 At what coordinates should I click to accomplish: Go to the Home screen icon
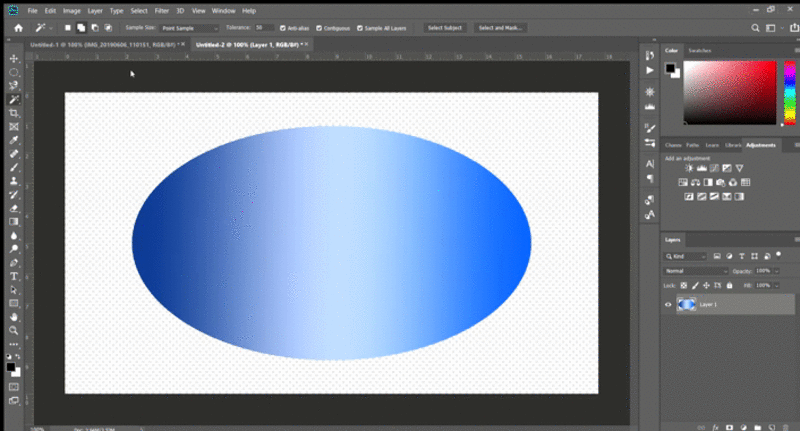pyautogui.click(x=18, y=28)
